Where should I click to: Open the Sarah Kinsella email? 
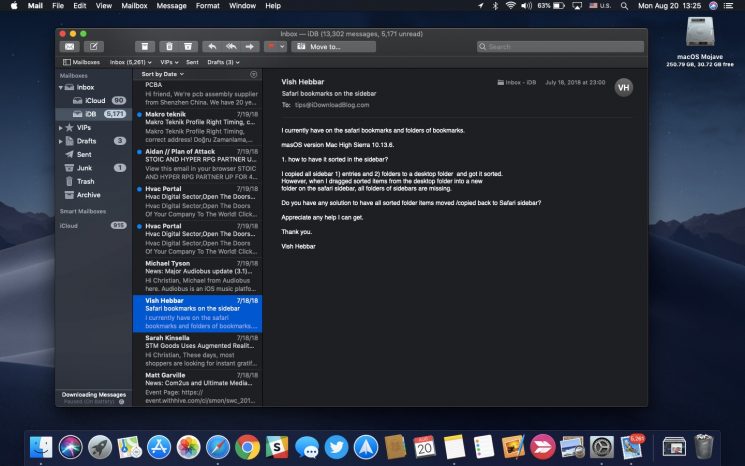(x=198, y=351)
